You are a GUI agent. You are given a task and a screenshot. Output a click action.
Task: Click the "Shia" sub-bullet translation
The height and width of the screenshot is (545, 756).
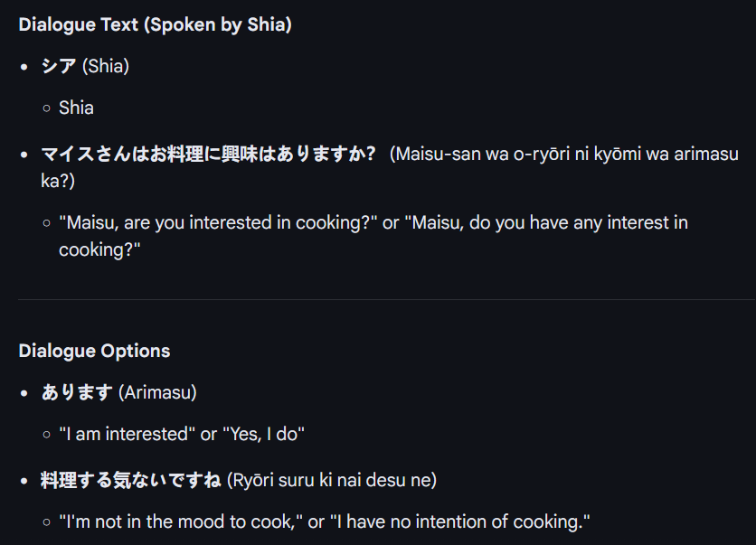point(76,108)
